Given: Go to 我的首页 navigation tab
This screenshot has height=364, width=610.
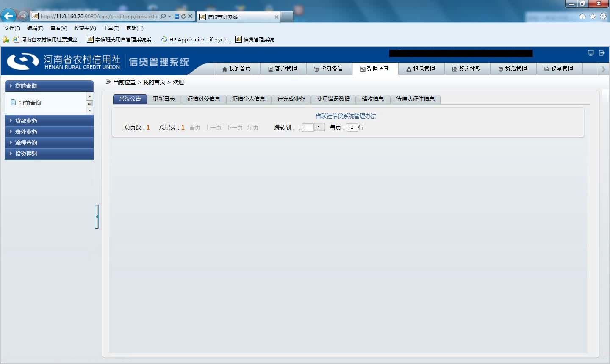Looking at the screenshot, I should click(236, 69).
